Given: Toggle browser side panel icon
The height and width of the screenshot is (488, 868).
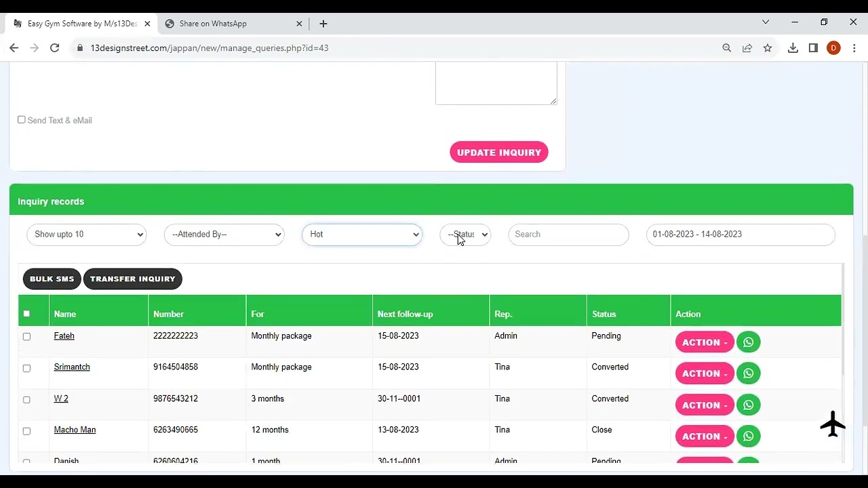Looking at the screenshot, I should pos(813,48).
